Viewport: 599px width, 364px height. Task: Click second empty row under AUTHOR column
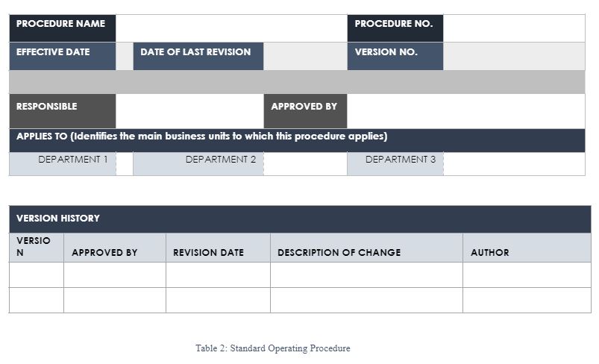coord(527,300)
